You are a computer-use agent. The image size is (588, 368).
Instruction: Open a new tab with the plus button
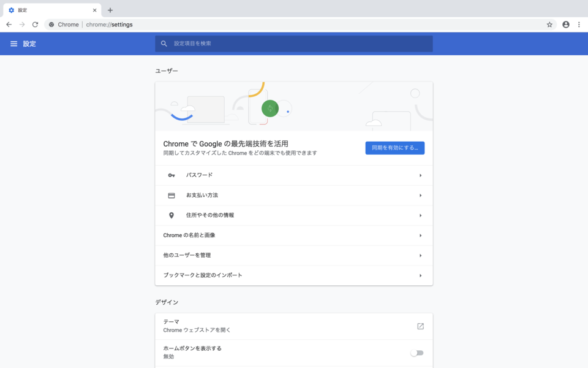pos(110,10)
